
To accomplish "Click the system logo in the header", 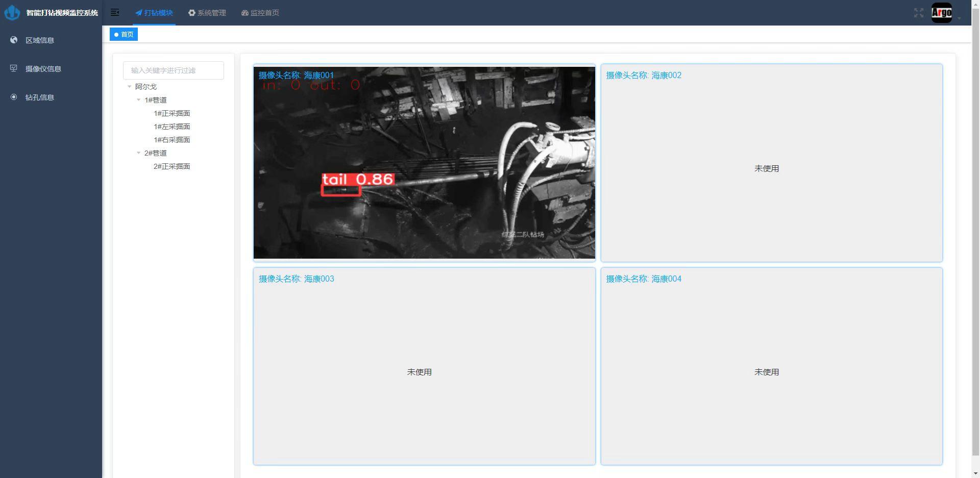I will tap(12, 13).
